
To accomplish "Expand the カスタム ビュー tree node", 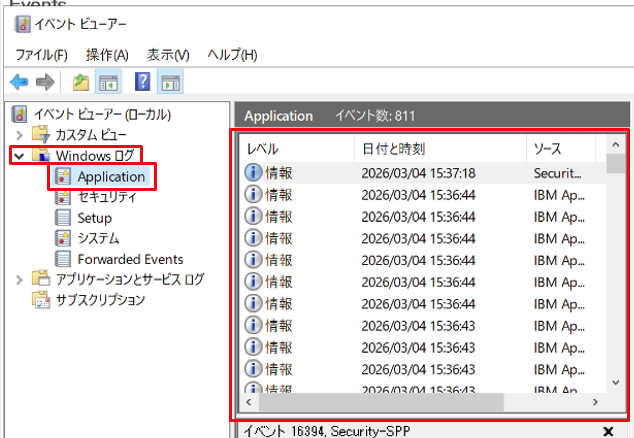I will pyautogui.click(x=19, y=134).
